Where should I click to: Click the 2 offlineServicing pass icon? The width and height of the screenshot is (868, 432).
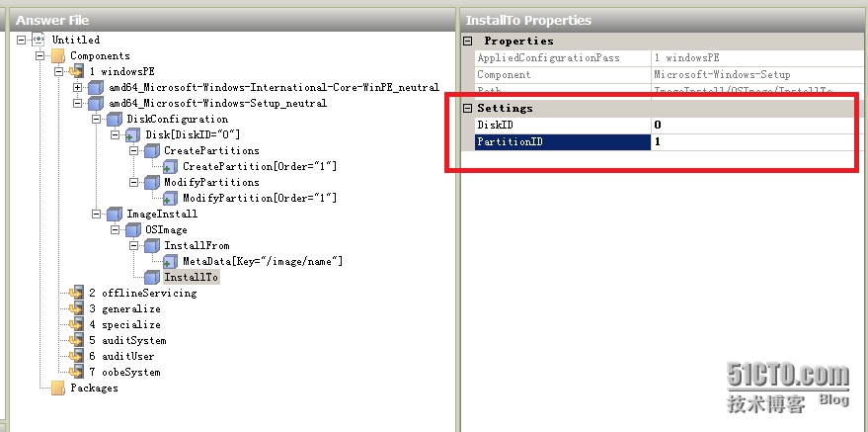pyautogui.click(x=76, y=293)
